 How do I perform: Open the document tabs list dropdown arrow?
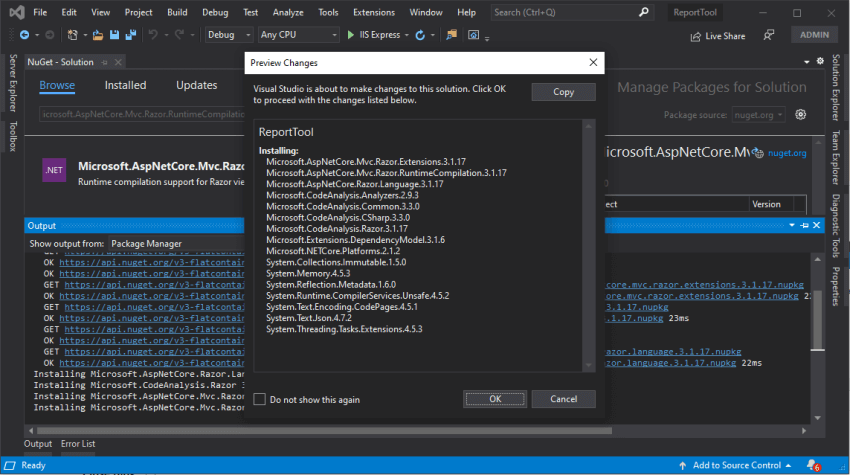[807, 62]
